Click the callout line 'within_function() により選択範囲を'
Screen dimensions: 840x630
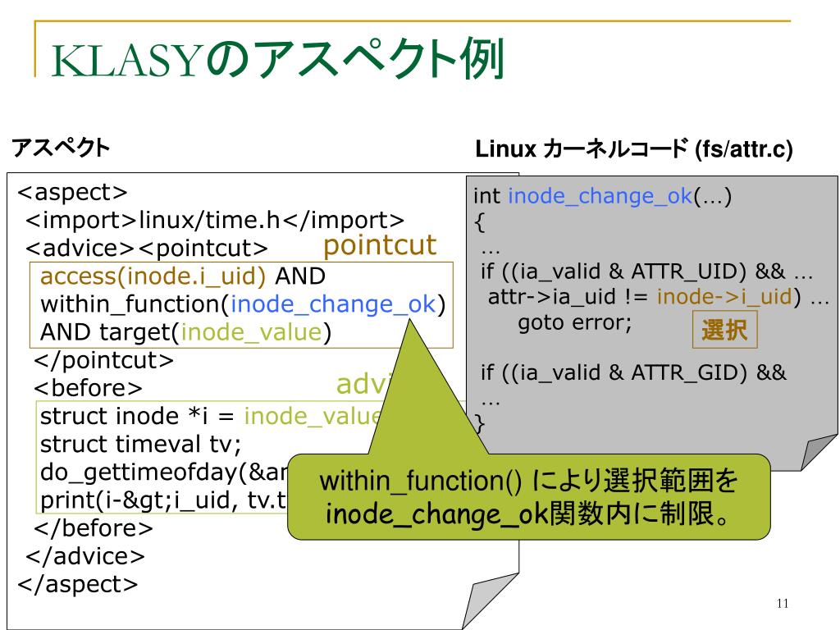[529, 481]
